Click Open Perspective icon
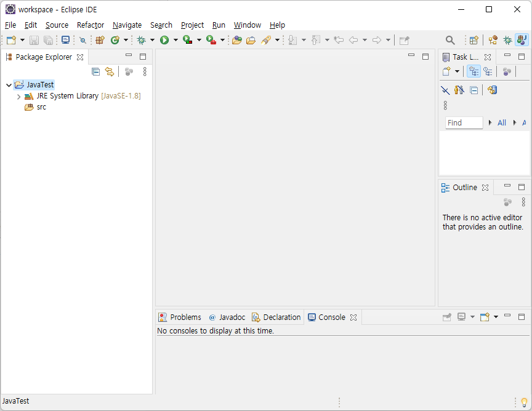Image resolution: width=532 pixels, height=411 pixels. tap(474, 40)
